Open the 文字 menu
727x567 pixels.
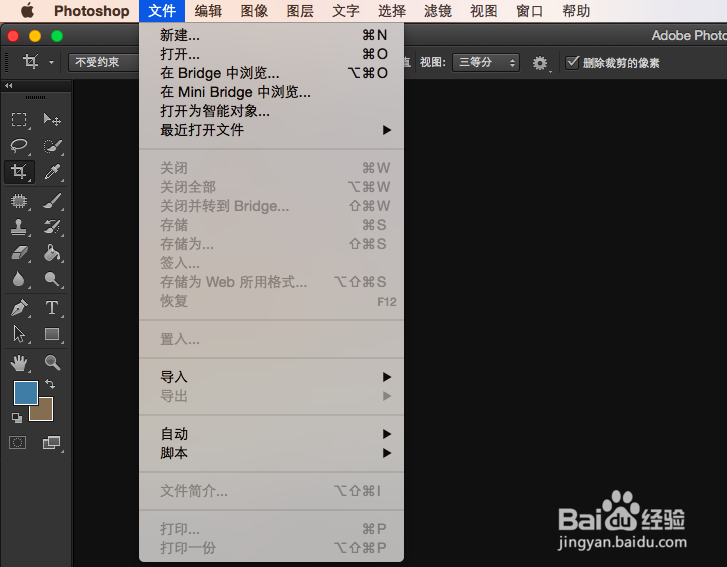pyautogui.click(x=345, y=11)
